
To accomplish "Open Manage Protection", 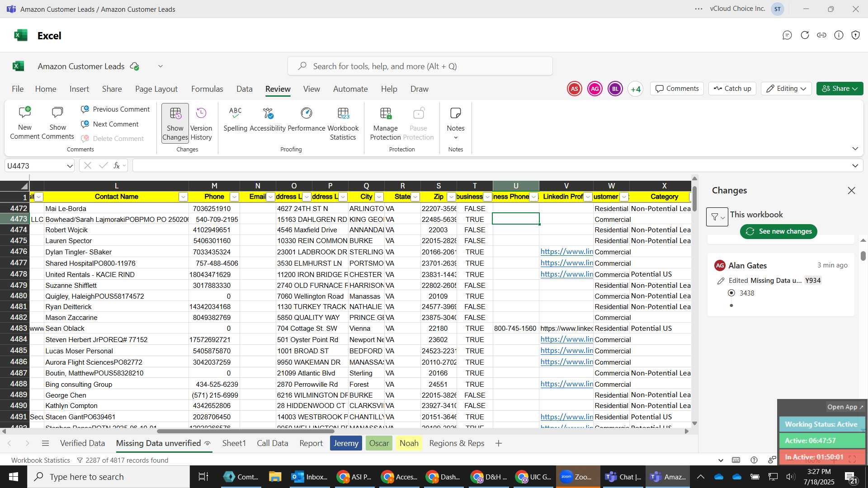I will point(386,123).
